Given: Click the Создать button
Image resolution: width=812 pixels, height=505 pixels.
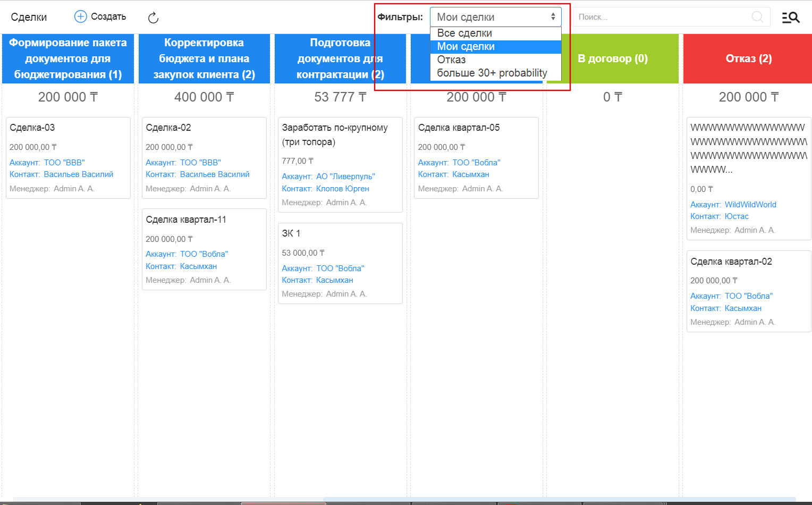Looking at the screenshot, I should click(100, 16).
